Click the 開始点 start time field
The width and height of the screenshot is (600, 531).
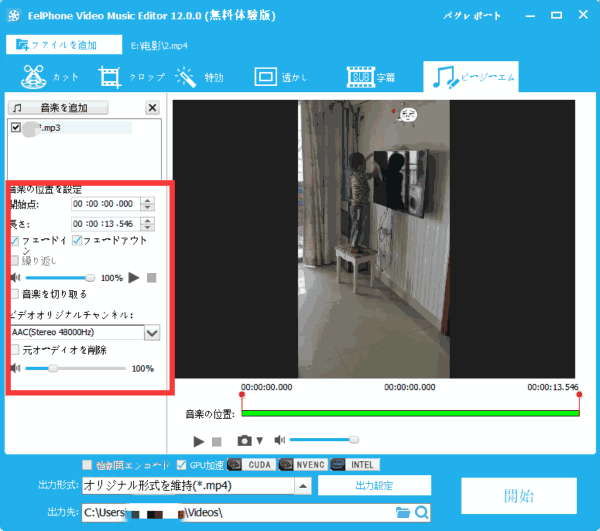coord(106,204)
